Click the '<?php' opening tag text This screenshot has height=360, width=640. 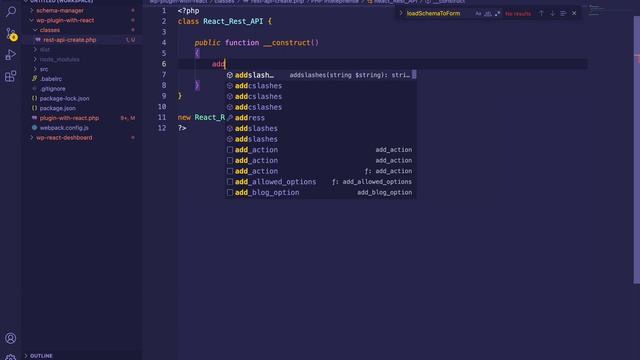[189, 11]
